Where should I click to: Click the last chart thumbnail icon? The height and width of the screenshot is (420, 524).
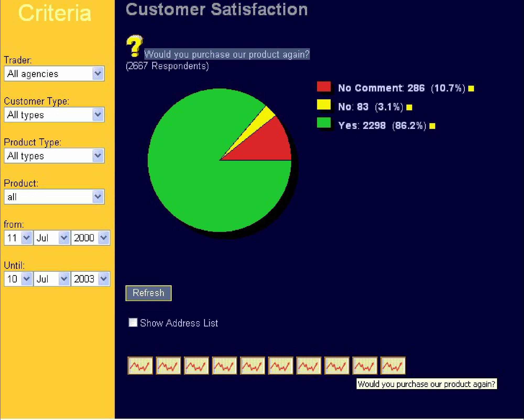pyautogui.click(x=393, y=366)
